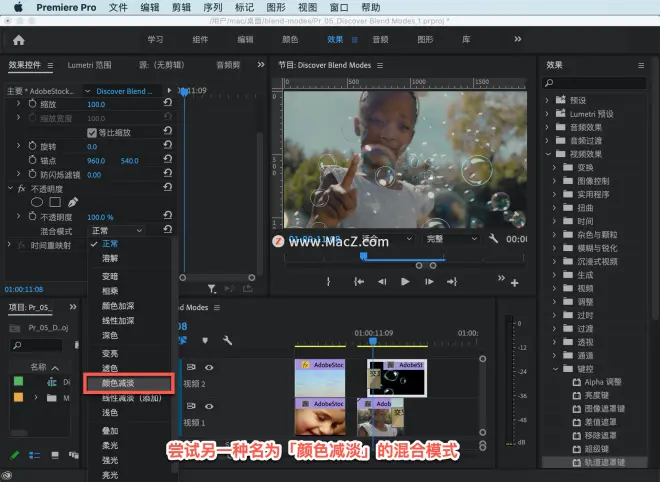
Task: Reset the 锚点 parameter
Action: click(x=168, y=159)
